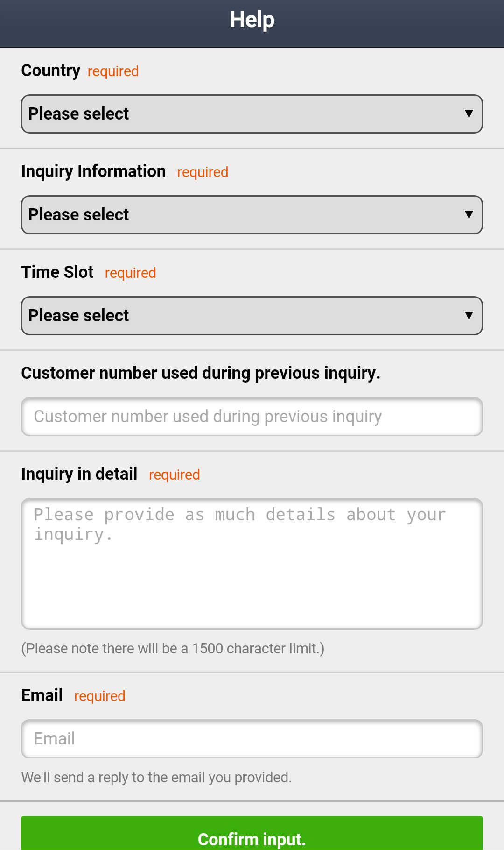The height and width of the screenshot is (850, 504).
Task: Click the Help header title
Action: click(x=252, y=20)
